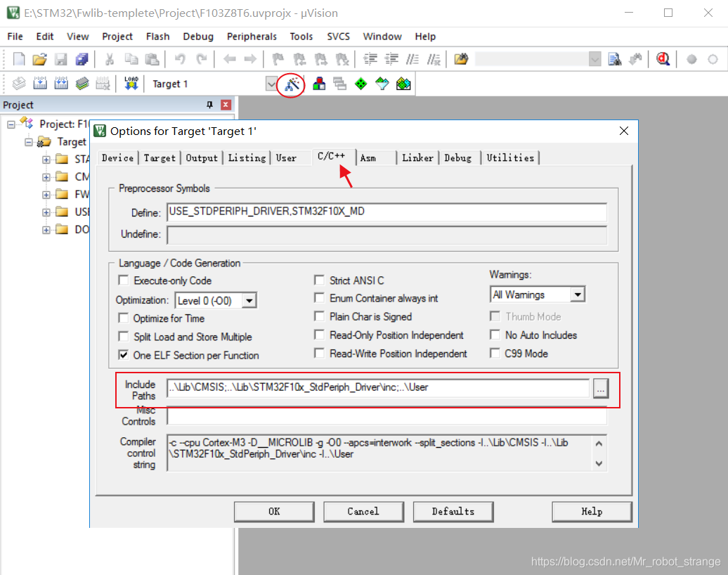
Task: Enable Strict ANSI C checkbox
Action: (x=319, y=280)
